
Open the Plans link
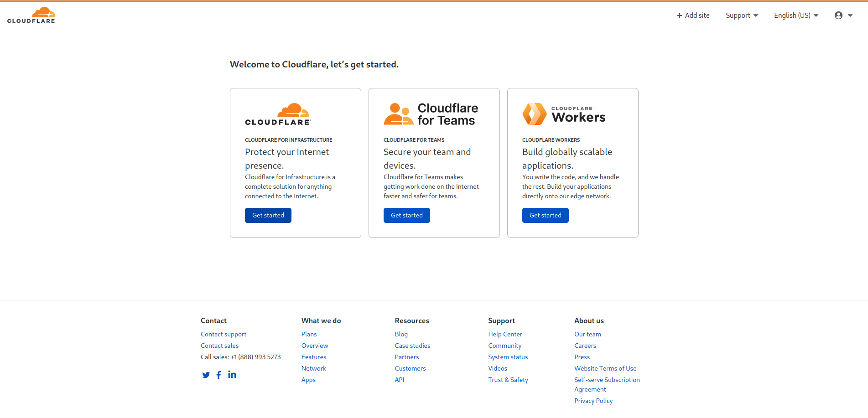[309, 334]
